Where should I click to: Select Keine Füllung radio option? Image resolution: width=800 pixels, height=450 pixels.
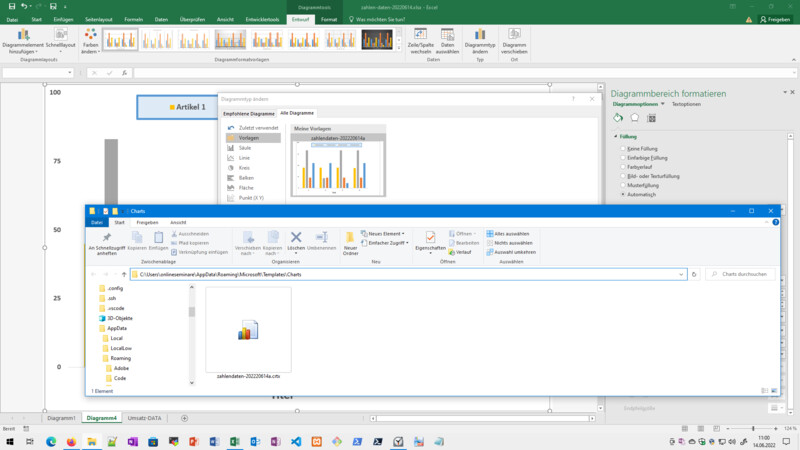point(623,148)
